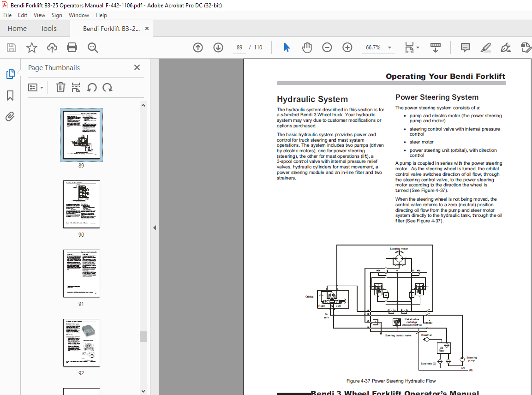Viewport: 532px width, 395px height.
Task: Click the 'Hydraulic System' heading
Action: pos(312,99)
